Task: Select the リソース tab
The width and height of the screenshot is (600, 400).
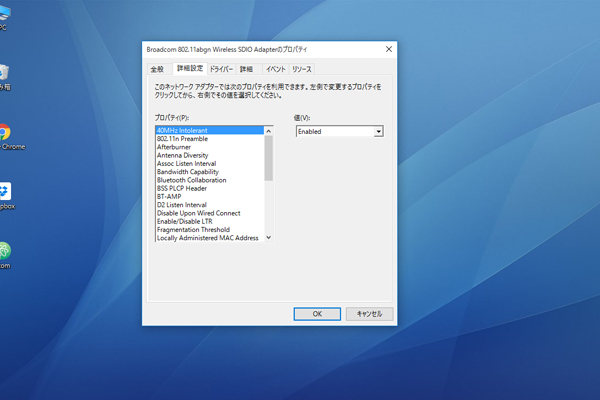Action: pyautogui.click(x=302, y=69)
